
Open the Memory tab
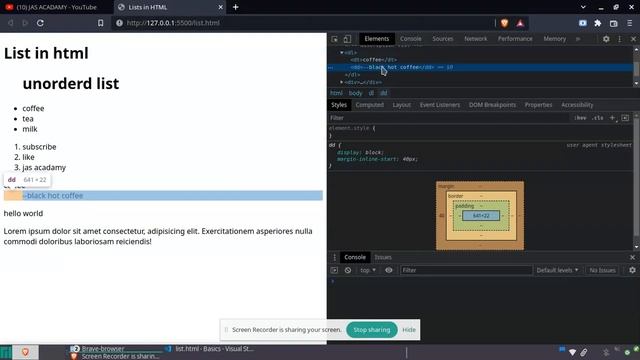[554, 39]
